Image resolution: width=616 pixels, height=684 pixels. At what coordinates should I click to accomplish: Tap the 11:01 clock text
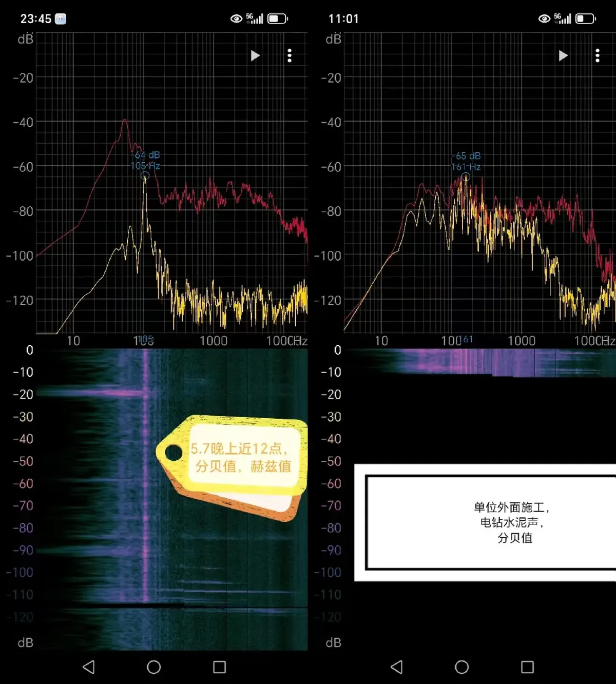[343, 19]
